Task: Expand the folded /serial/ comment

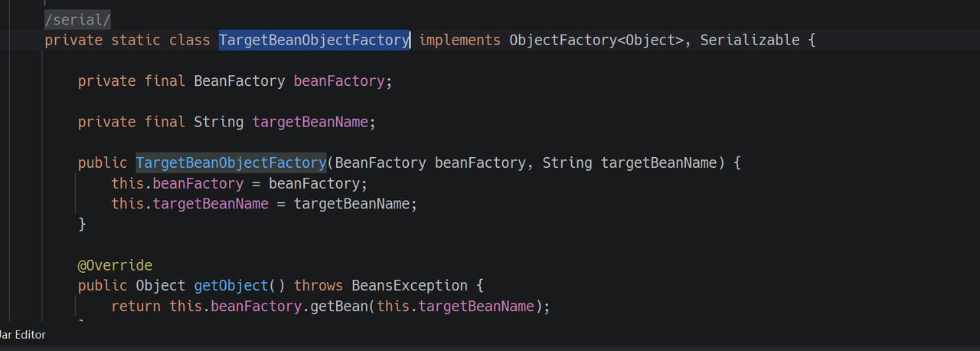Action: tap(77, 19)
